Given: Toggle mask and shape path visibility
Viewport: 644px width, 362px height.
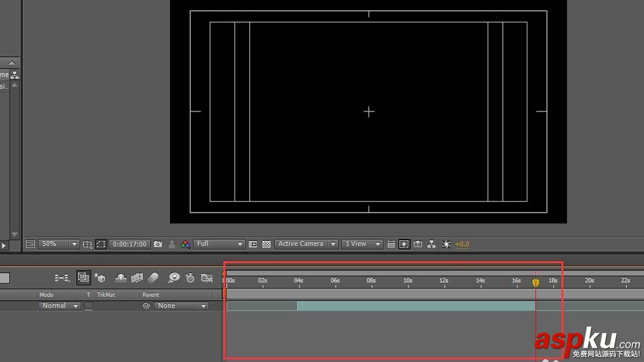Looking at the screenshot, I should [100, 244].
